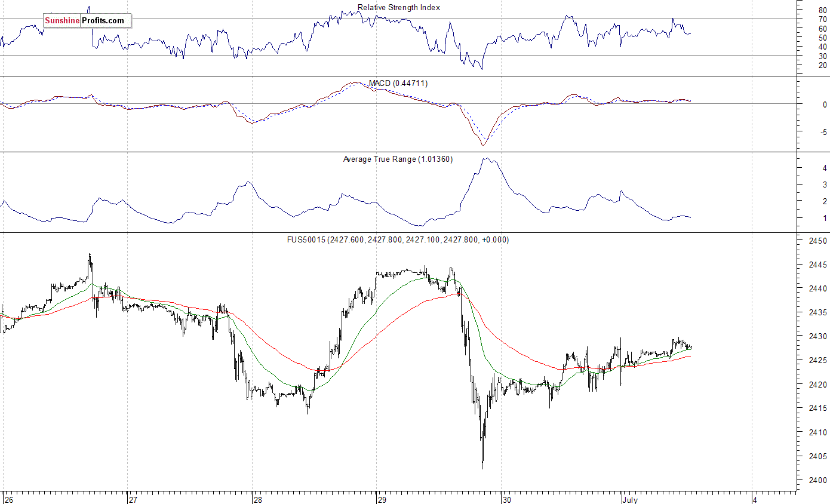Click the ATR axis value 1

[x=825, y=218]
